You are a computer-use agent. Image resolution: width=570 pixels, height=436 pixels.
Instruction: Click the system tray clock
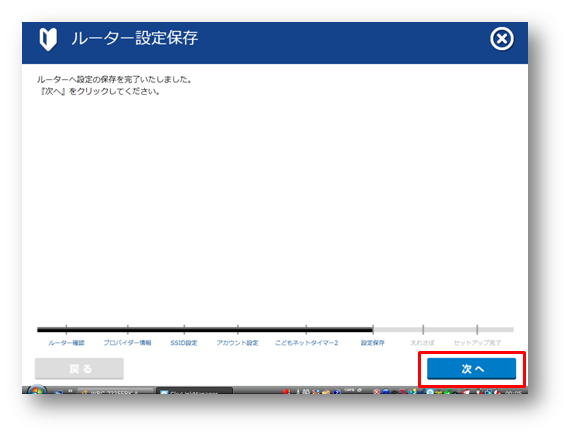click(x=515, y=392)
